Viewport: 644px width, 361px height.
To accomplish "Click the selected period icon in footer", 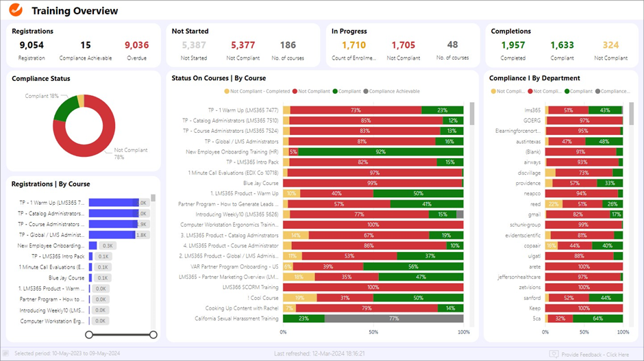I will (6, 353).
